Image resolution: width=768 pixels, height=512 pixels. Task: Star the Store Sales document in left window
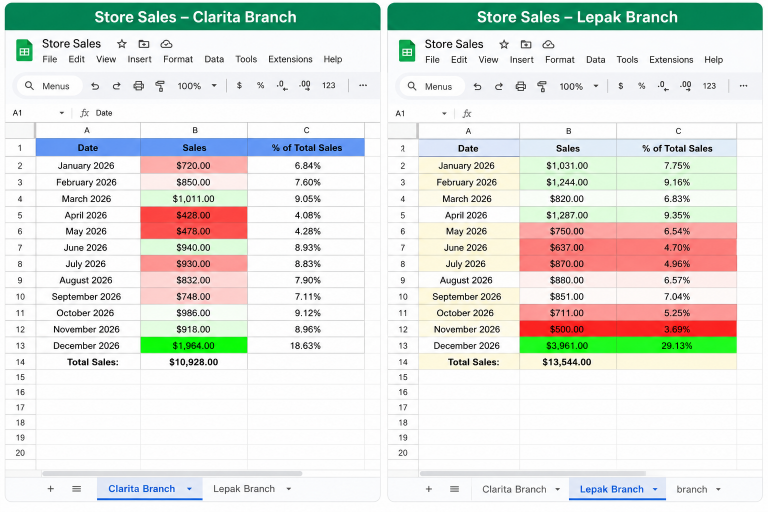click(x=122, y=44)
